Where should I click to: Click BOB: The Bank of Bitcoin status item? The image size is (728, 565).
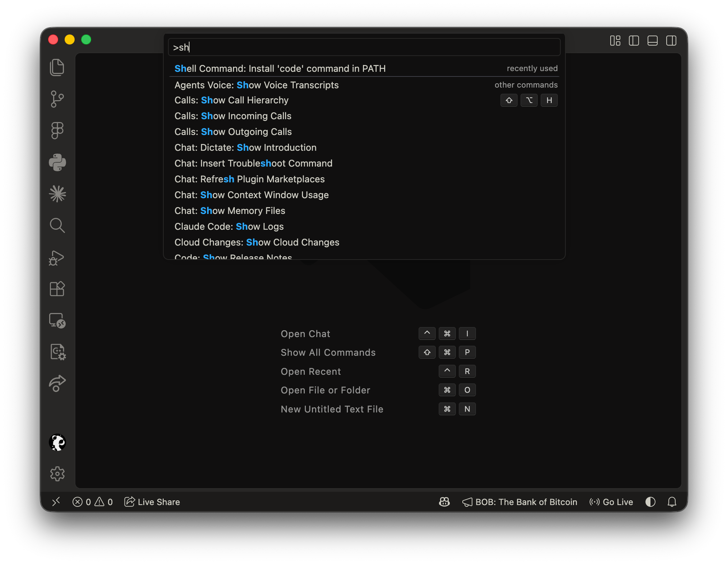click(520, 502)
